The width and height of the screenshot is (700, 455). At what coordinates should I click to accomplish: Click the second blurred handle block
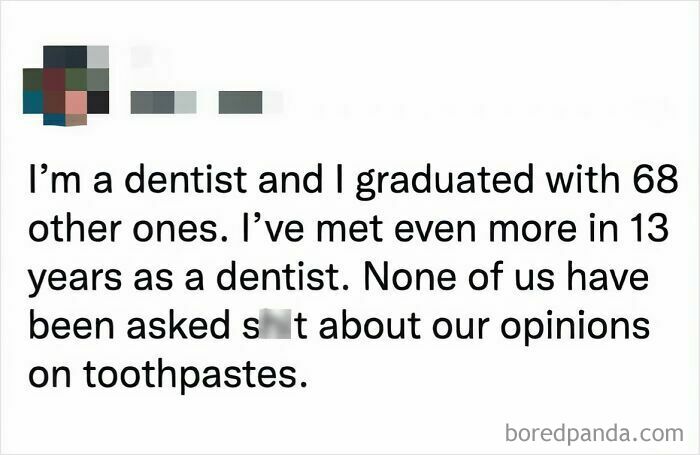pyautogui.click(x=240, y=102)
